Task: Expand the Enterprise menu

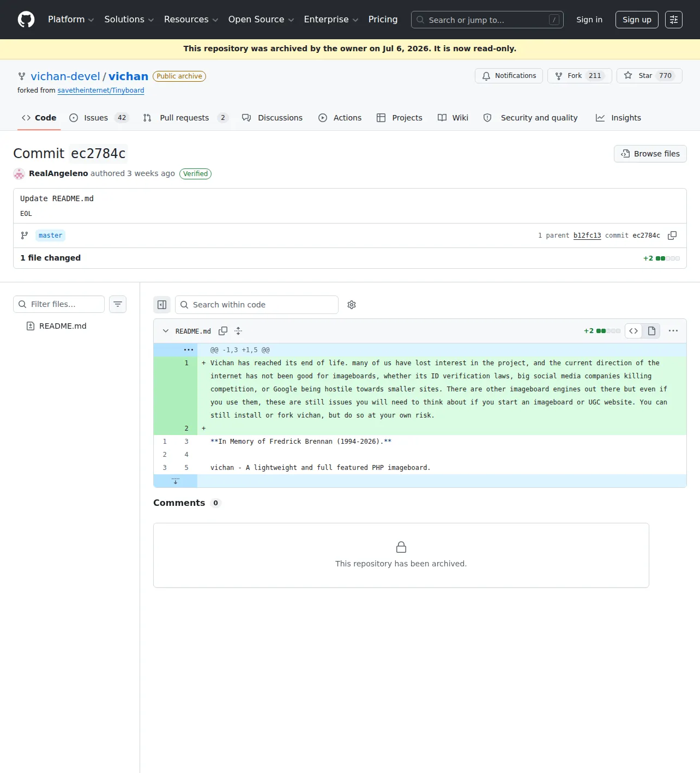Action: tap(331, 20)
